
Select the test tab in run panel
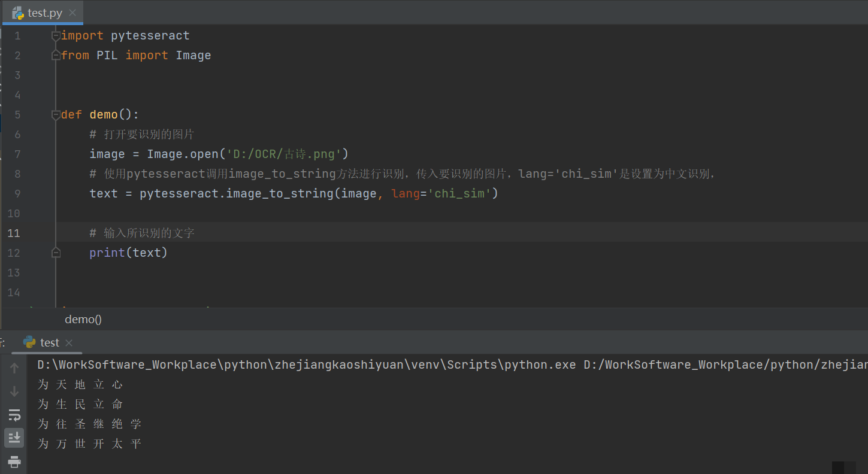tap(50, 342)
